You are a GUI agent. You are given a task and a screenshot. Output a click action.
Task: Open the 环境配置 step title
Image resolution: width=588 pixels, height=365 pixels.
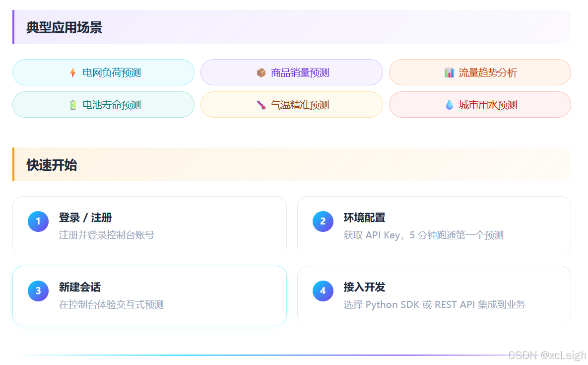pyautogui.click(x=365, y=218)
